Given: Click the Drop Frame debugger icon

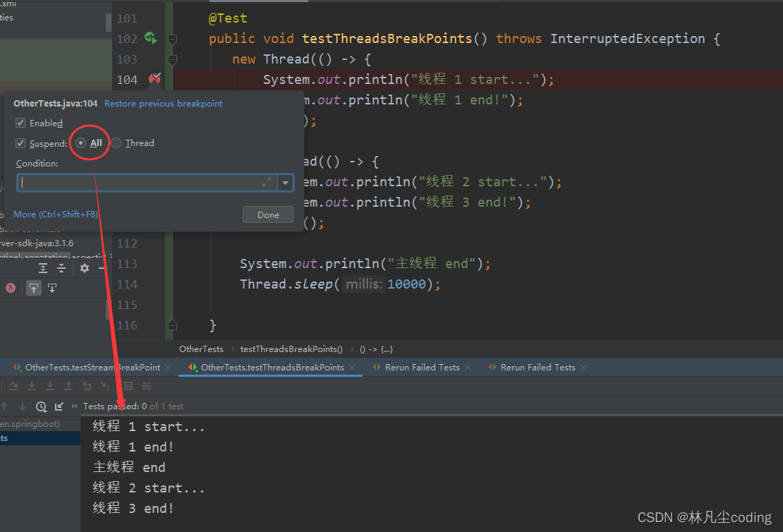Looking at the screenshot, I should click(x=87, y=386).
